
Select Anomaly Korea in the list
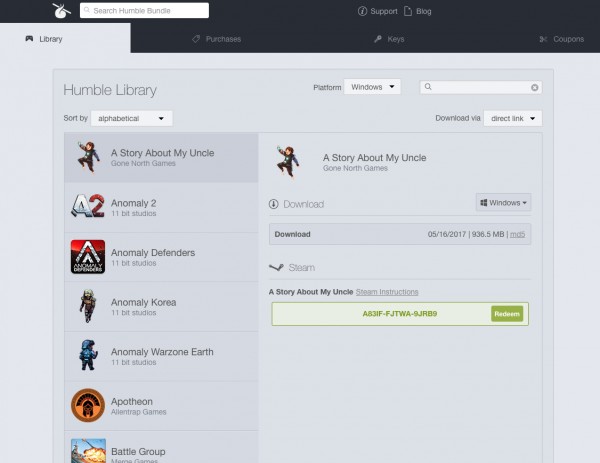coord(161,306)
